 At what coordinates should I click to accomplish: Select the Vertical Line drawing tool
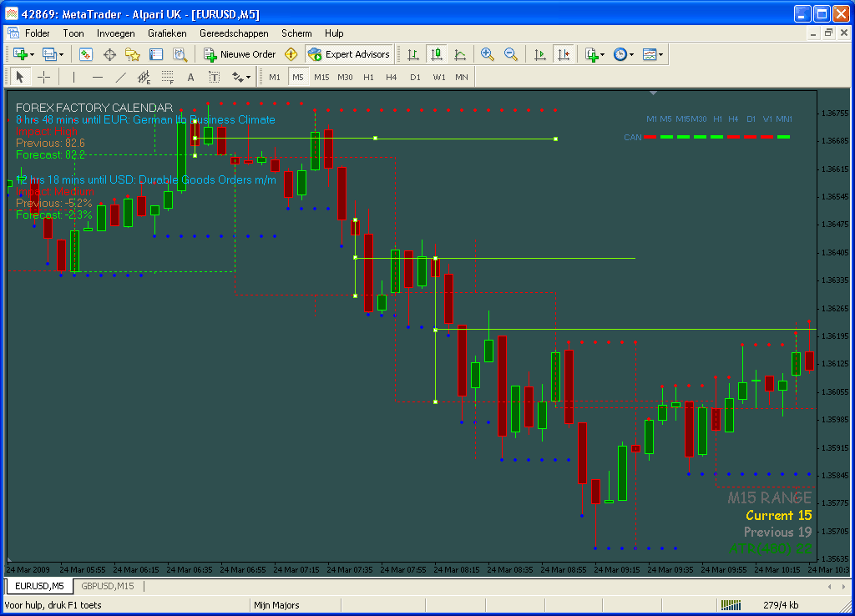tap(73, 77)
